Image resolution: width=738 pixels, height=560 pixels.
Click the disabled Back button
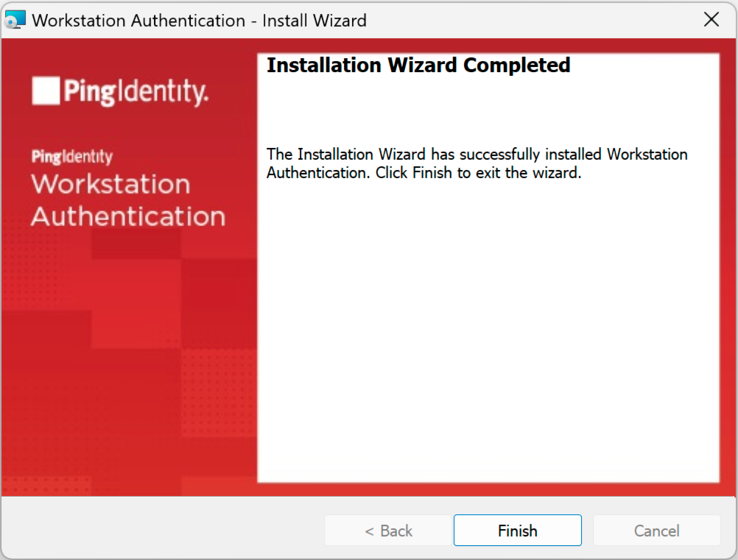pos(388,531)
